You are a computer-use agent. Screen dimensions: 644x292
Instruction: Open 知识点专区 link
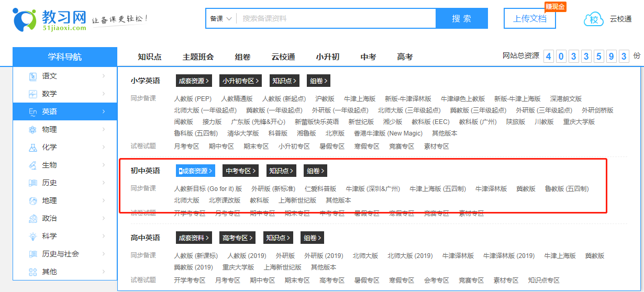point(544,280)
